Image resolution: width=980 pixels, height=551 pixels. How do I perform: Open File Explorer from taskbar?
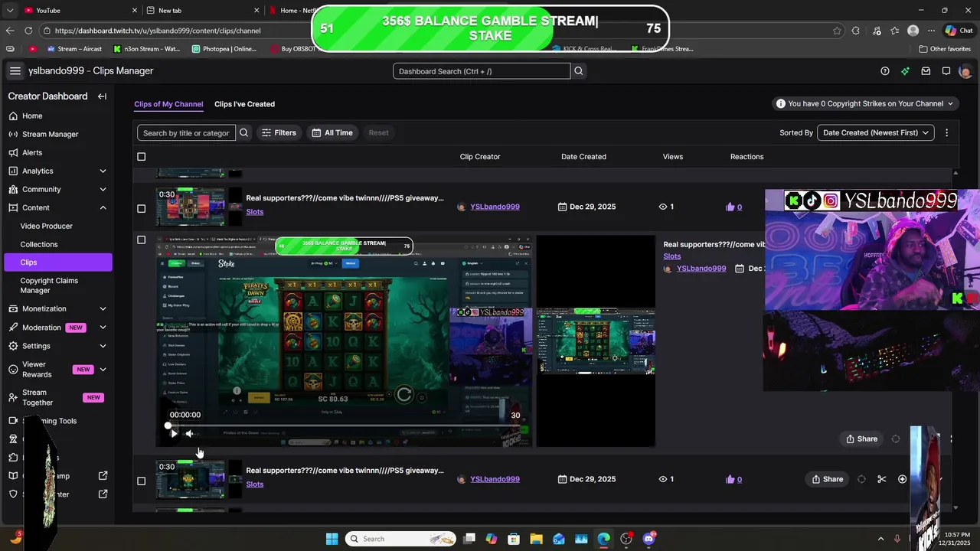click(537, 539)
